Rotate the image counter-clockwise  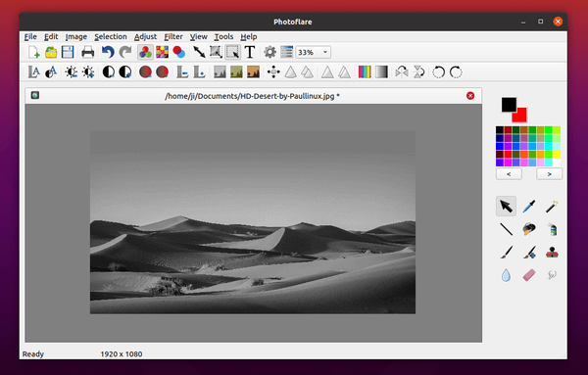[439, 71]
